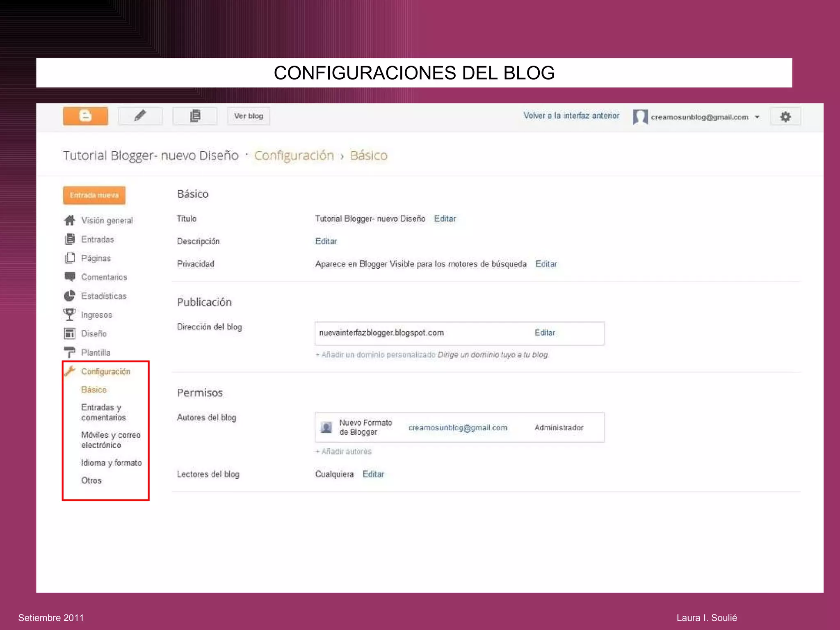Open the creamosunblog@gmail.com account dropdown arrow
This screenshot has height=630, width=840.
click(757, 117)
